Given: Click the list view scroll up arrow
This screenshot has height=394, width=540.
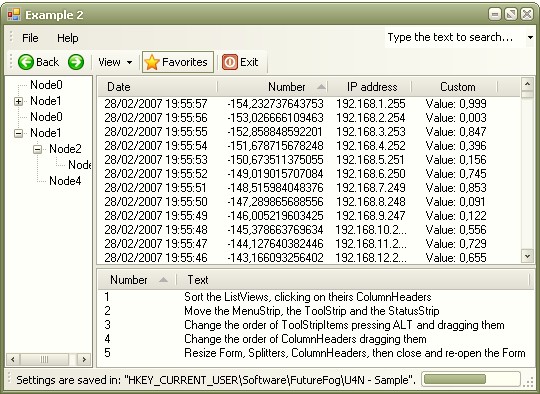Looking at the screenshot, I should 527,84.
